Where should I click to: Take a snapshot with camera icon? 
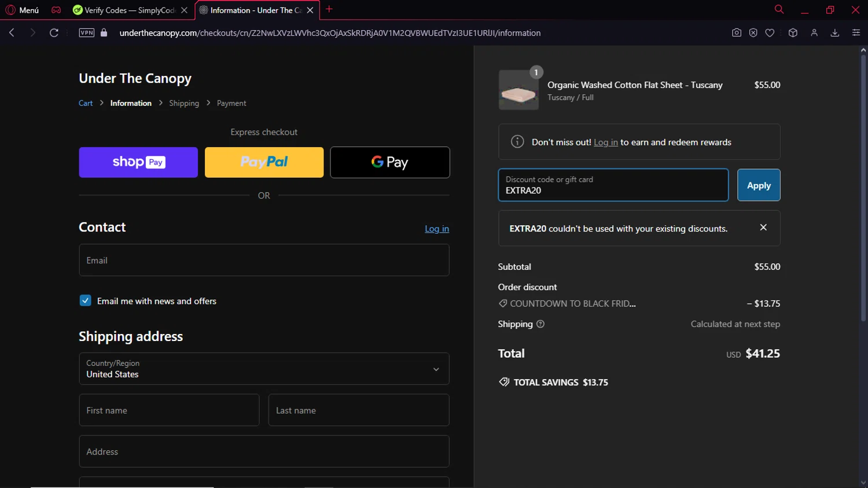click(x=736, y=33)
